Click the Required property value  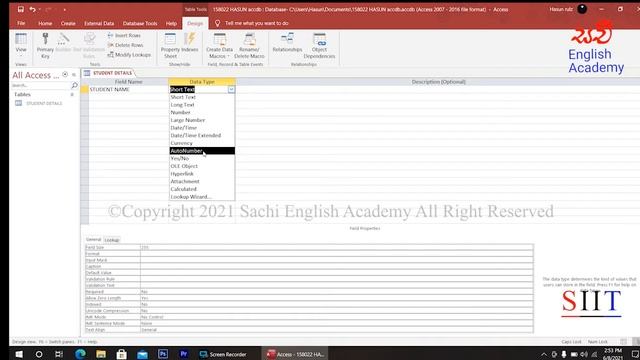click(337, 292)
